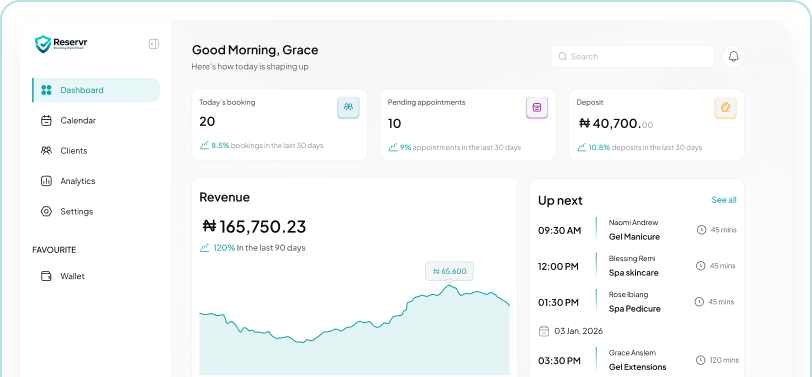Click the Wallet icon under Favourite

point(46,276)
